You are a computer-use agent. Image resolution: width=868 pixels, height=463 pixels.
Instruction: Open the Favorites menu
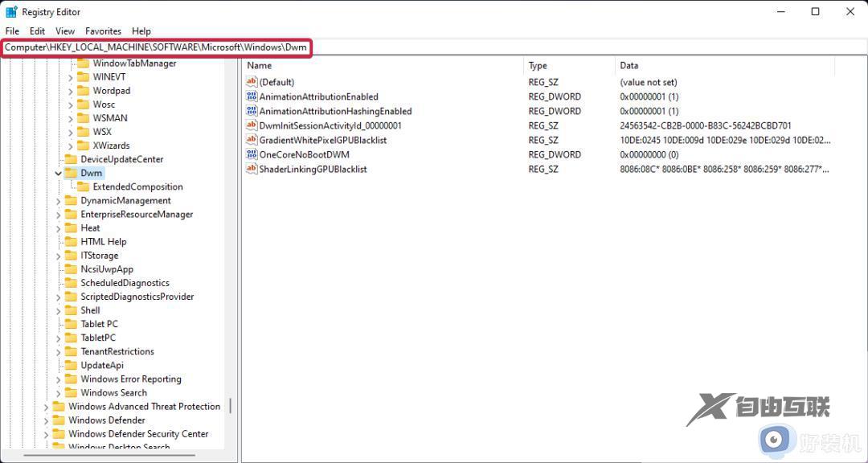[x=103, y=31]
